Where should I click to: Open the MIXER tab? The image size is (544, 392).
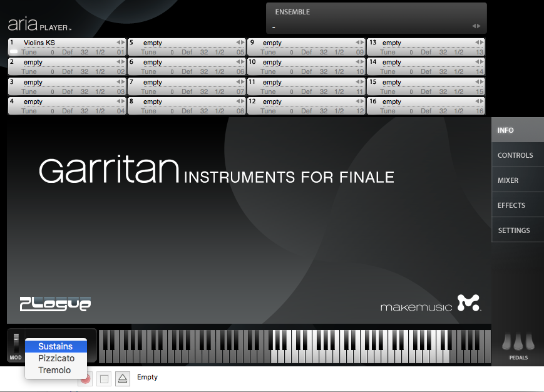[x=518, y=180]
